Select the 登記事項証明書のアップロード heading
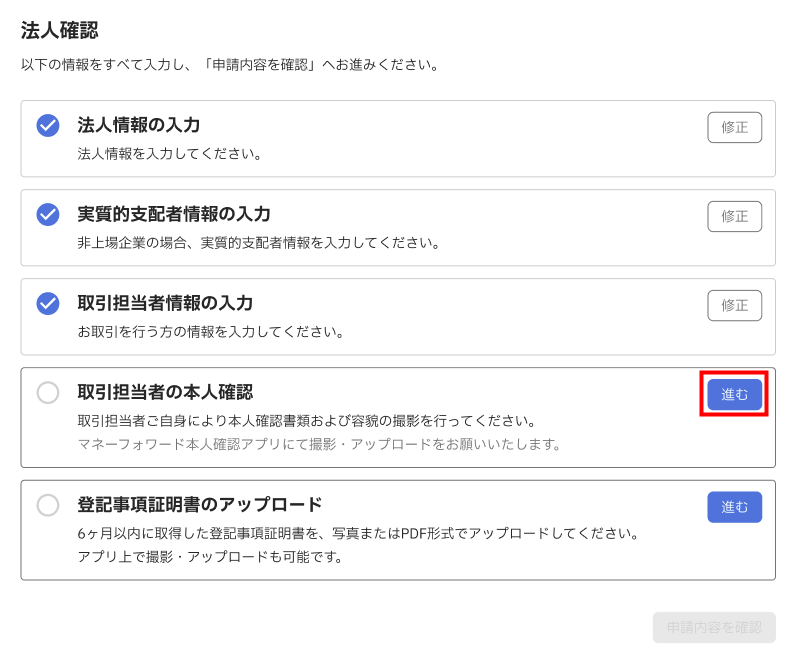794x666 pixels. (200, 504)
